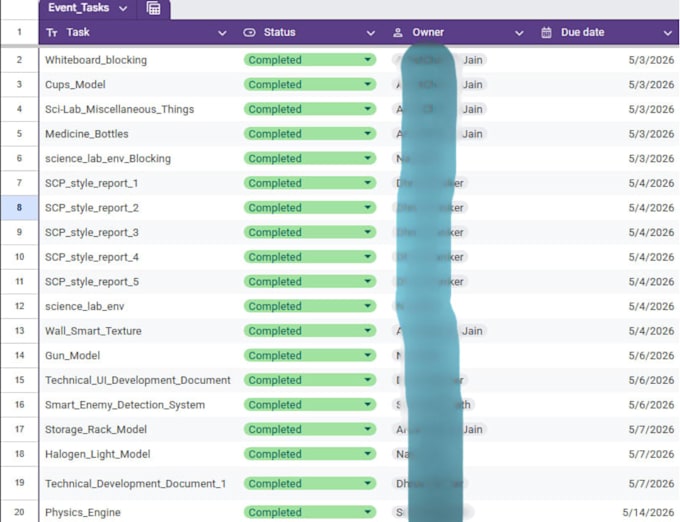This screenshot has width=680, height=522.
Task: Open status dropdown for SCP_style_report_2
Action: [x=368, y=208]
